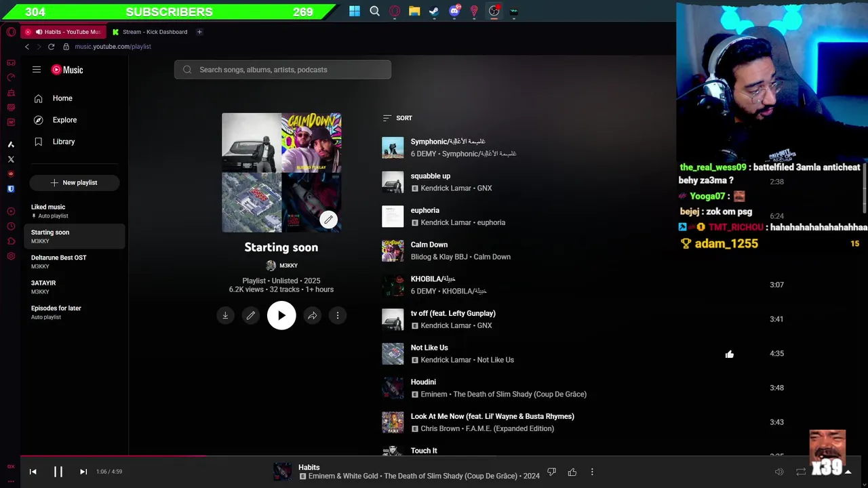Toggle the hamburger guide menu
The image size is (868, 488).
tap(37, 70)
